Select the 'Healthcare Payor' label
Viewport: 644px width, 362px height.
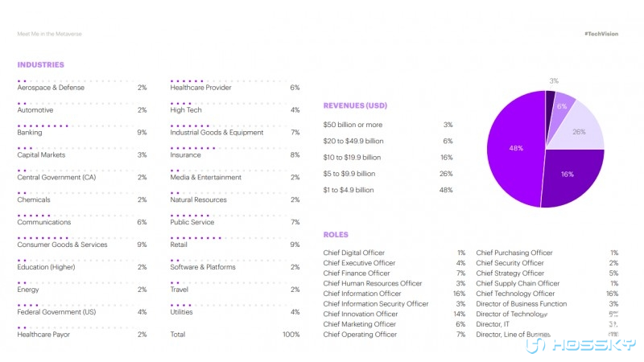[x=43, y=335]
